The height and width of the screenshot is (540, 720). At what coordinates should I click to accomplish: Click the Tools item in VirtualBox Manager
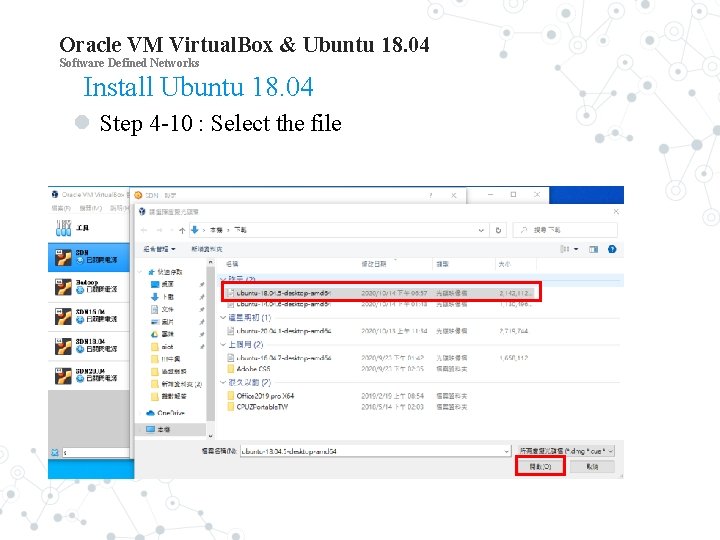click(x=89, y=228)
